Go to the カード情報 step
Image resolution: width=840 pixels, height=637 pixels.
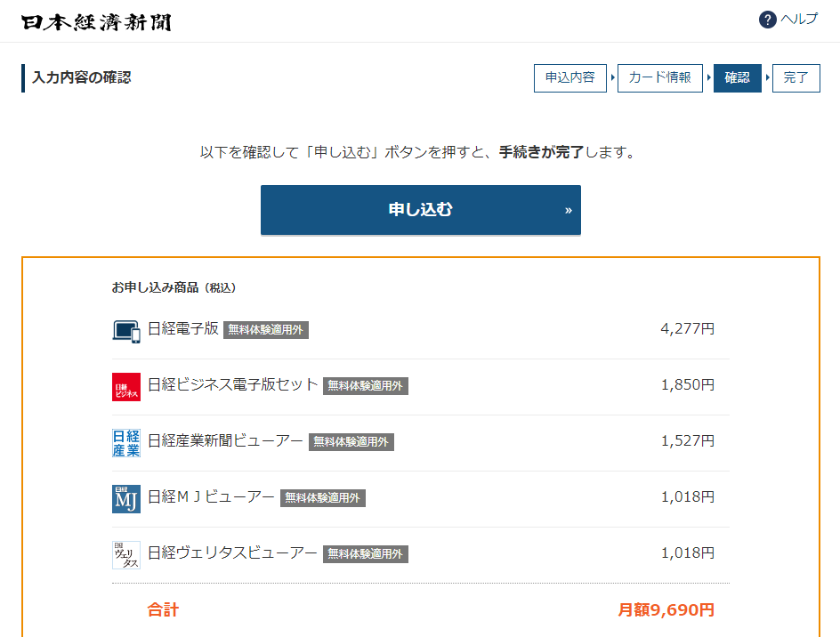[659, 78]
